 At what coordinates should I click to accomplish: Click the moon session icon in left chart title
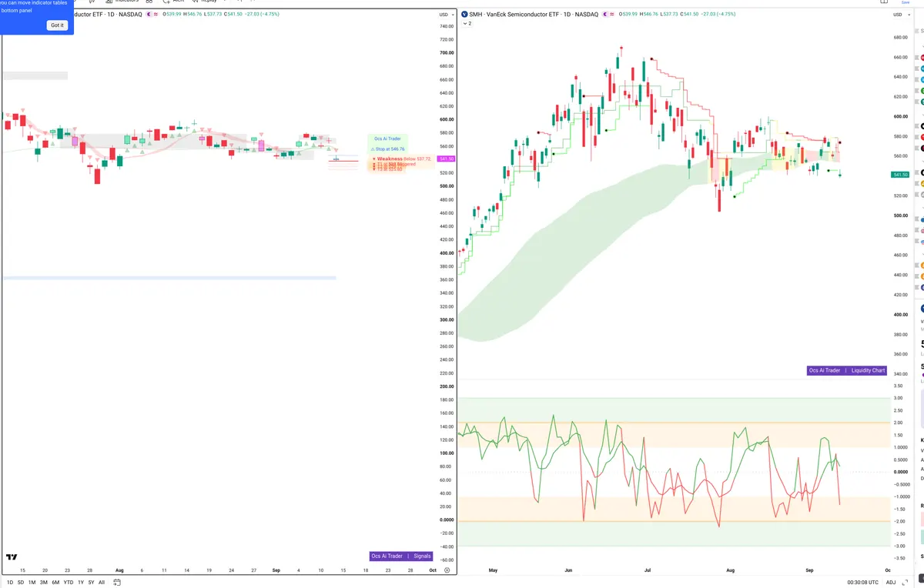[x=149, y=15]
